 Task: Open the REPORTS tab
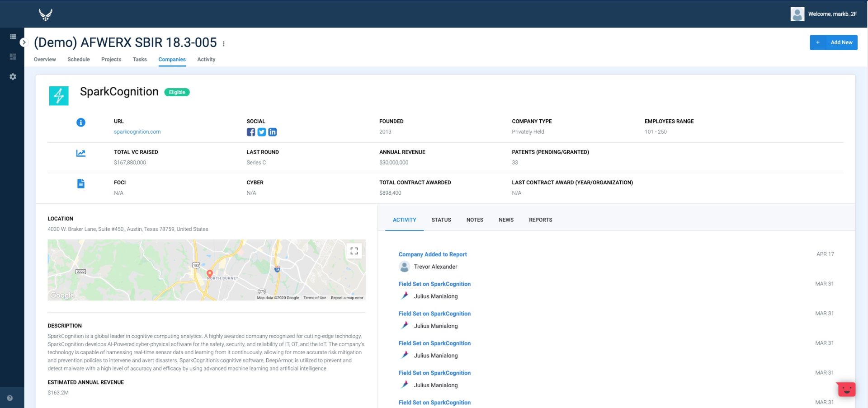[x=540, y=220]
